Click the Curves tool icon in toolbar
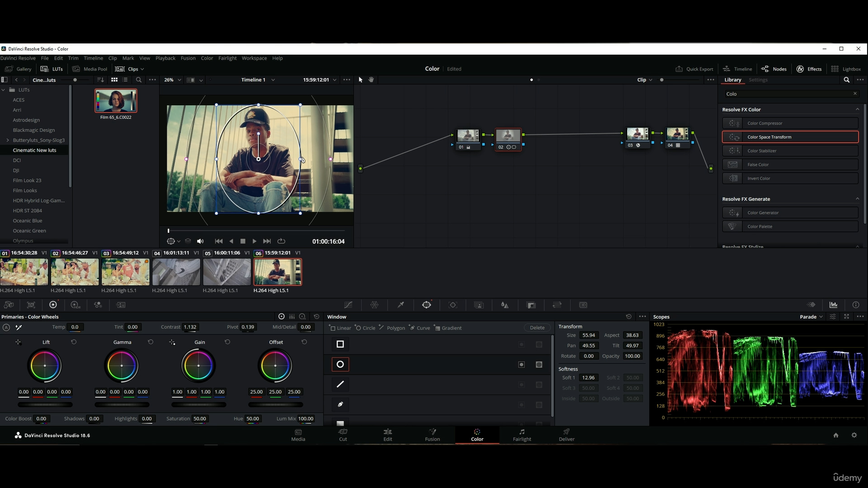 348,305
